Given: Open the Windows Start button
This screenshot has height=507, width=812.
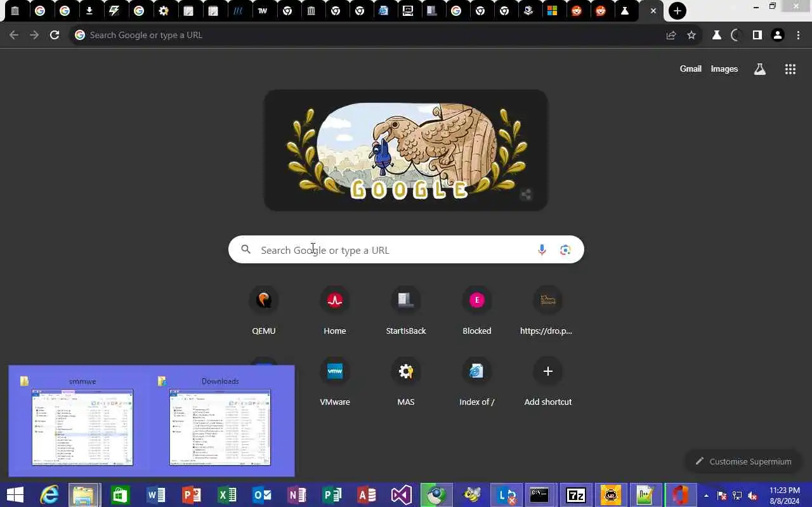Looking at the screenshot, I should click(x=15, y=495).
